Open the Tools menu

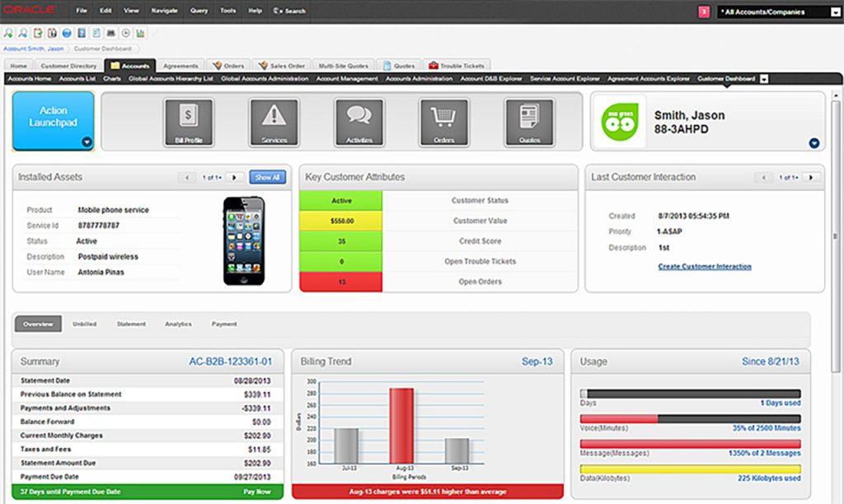click(x=227, y=11)
